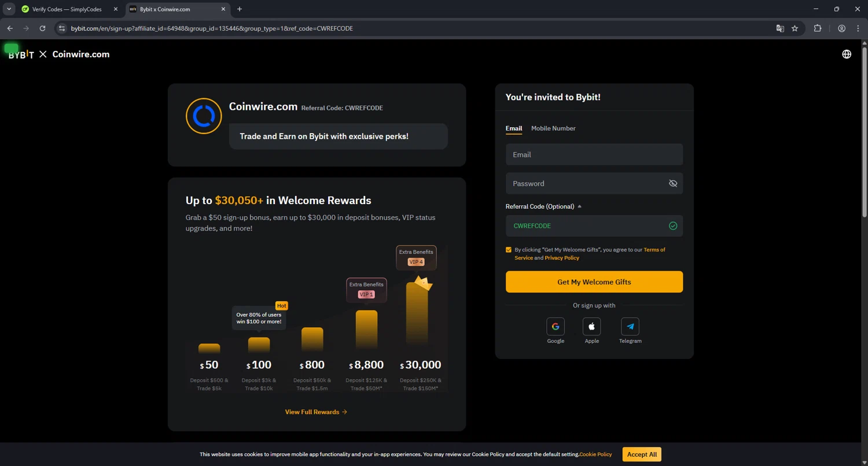
Task: Open the site information icon in address bar
Action: point(62,28)
